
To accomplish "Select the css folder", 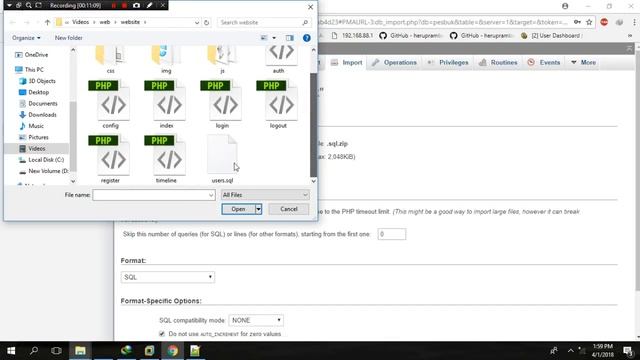I will click(110, 59).
